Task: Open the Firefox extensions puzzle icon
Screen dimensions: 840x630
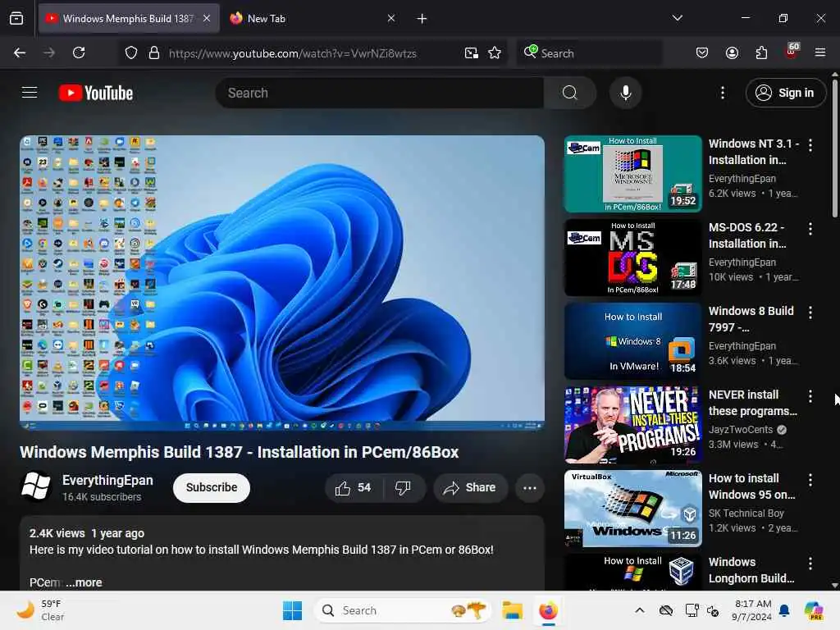Action: click(x=761, y=52)
